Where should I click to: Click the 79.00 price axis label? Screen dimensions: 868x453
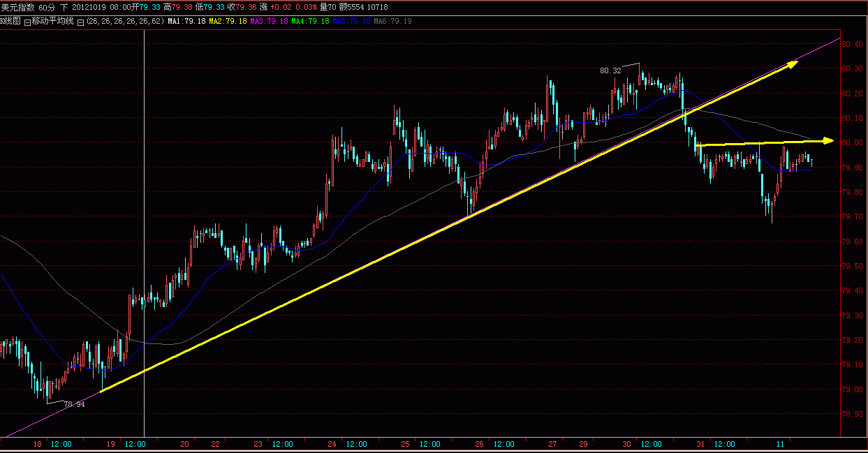(853, 389)
